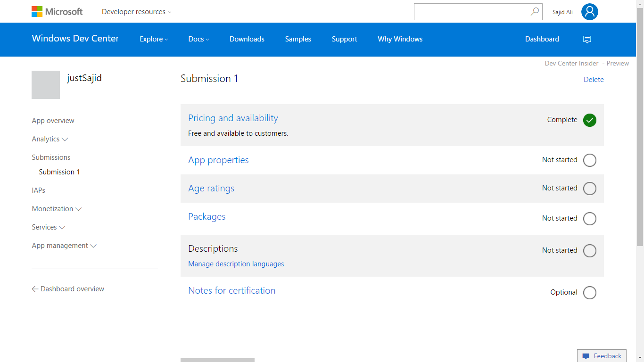Screen dimensions: 644x362
Task: Click the Dev Center Insider text
Action: (571, 63)
